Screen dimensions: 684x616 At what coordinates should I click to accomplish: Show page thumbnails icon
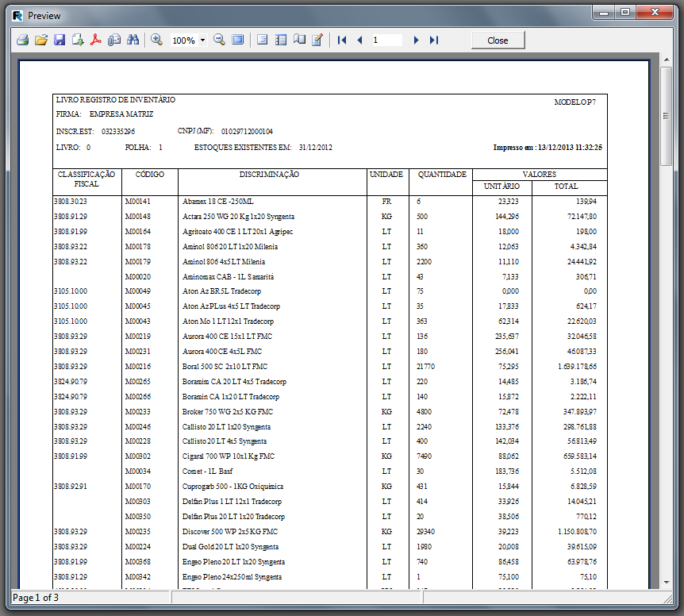pyautogui.click(x=281, y=40)
